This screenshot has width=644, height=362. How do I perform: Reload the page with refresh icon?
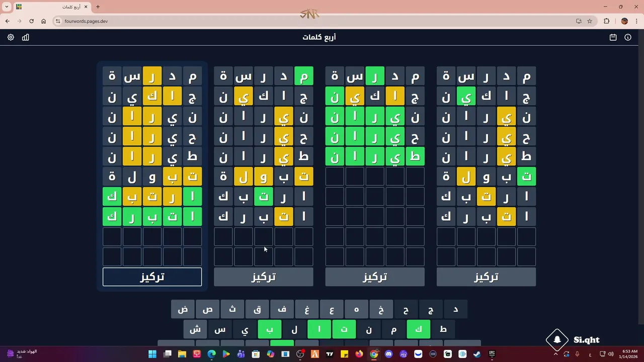coord(31,21)
